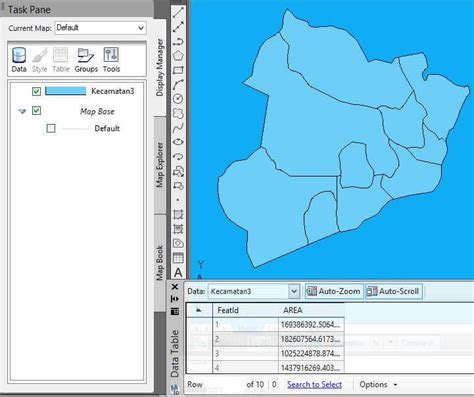Select the Point tool dot
This screenshot has height=397, width=474.
178,200
